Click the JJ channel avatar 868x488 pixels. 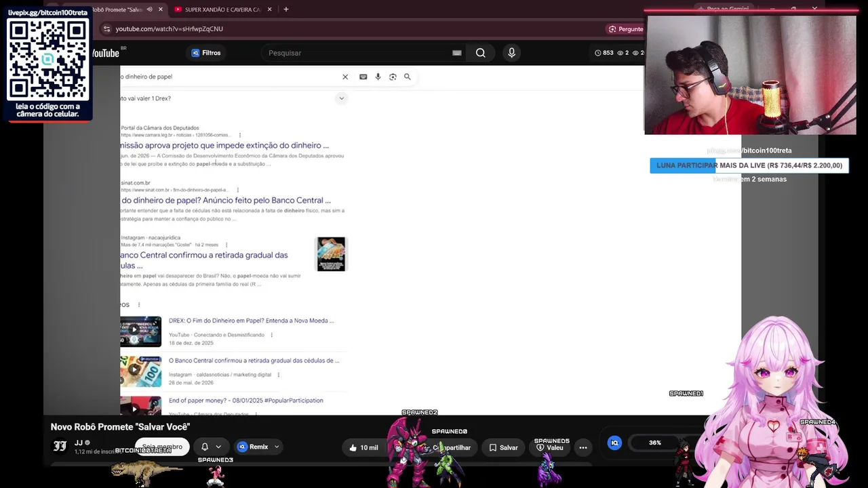tap(60, 446)
